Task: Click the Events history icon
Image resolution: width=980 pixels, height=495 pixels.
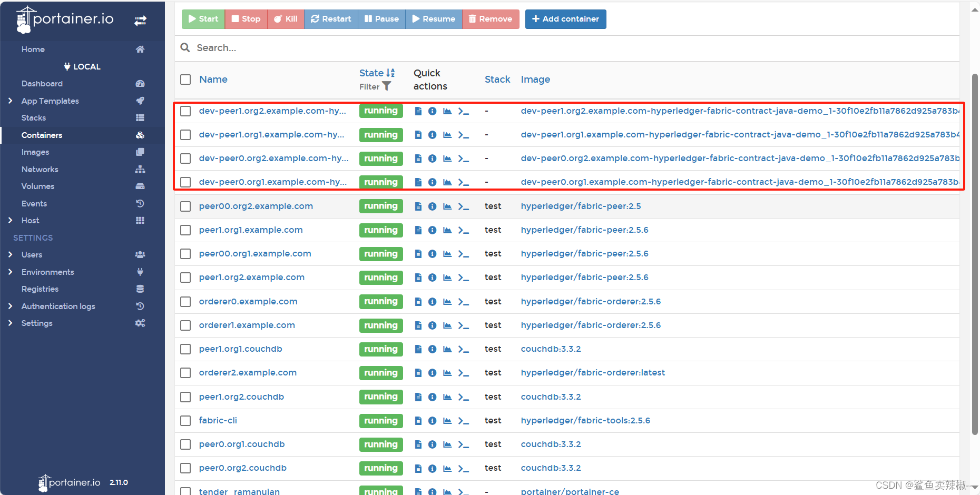Action: point(140,203)
